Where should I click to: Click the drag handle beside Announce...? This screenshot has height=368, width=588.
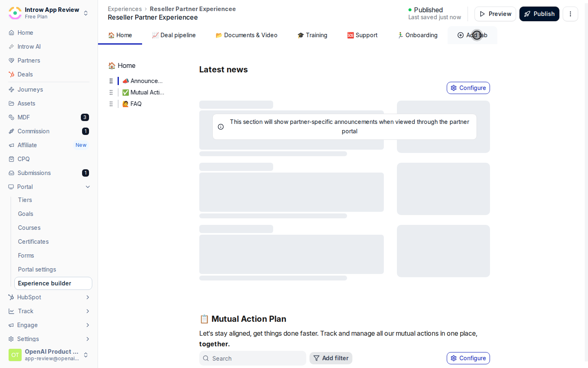(x=111, y=81)
